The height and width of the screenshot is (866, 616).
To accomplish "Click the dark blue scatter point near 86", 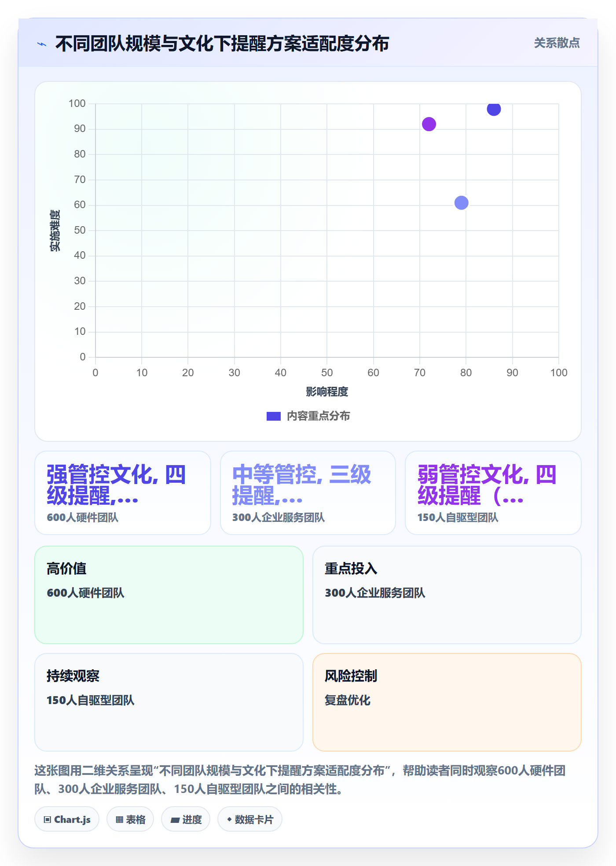I will [494, 109].
